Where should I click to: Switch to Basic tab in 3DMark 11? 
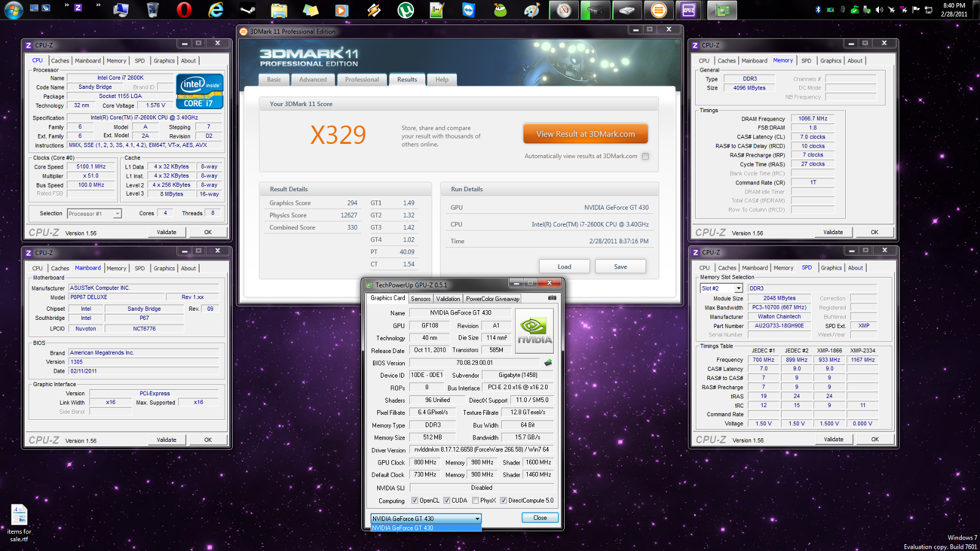pyautogui.click(x=274, y=80)
